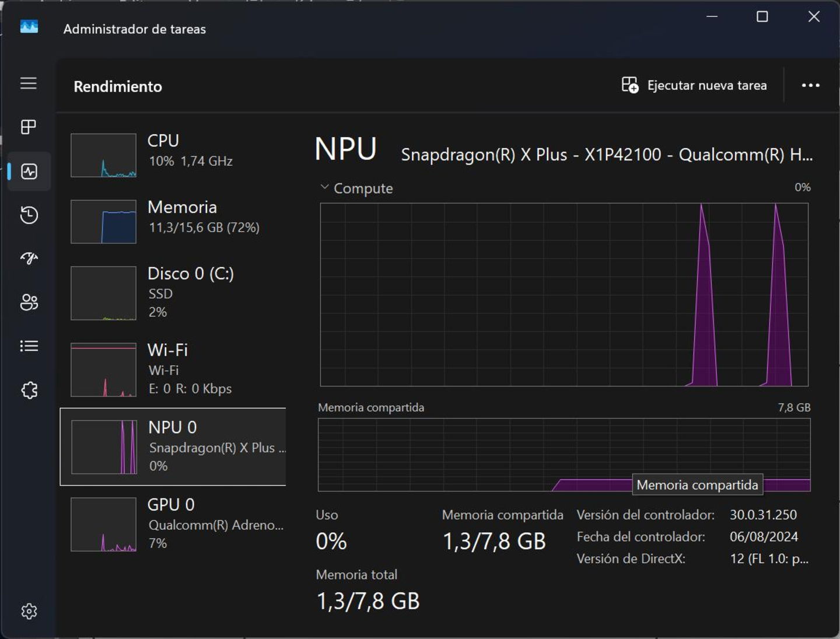Screen dimensions: 840x639
Task: Click the Memoria compartida tooltip
Action: pyautogui.click(x=698, y=484)
